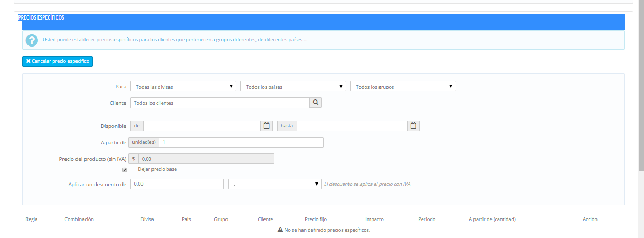Open the 'Todas las divisas' dropdown

coord(183,87)
